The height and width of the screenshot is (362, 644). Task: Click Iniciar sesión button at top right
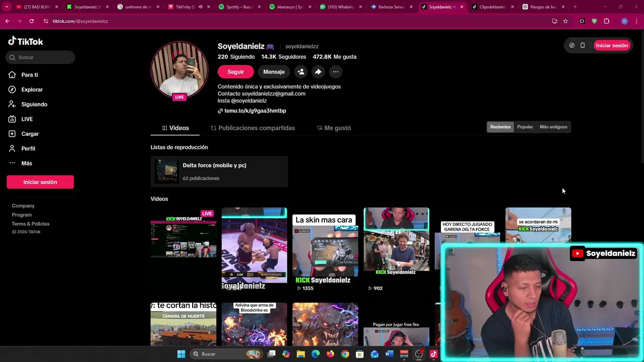612,45
